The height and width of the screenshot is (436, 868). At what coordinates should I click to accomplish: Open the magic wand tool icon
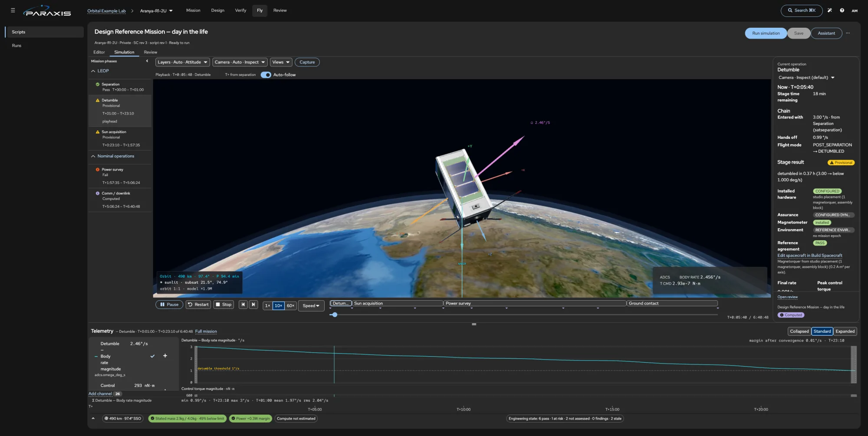coord(829,10)
